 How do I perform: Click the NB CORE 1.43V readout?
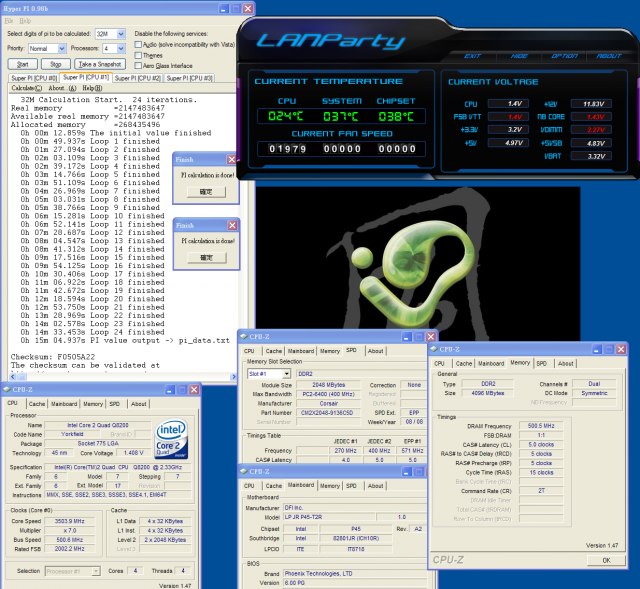tap(593, 117)
